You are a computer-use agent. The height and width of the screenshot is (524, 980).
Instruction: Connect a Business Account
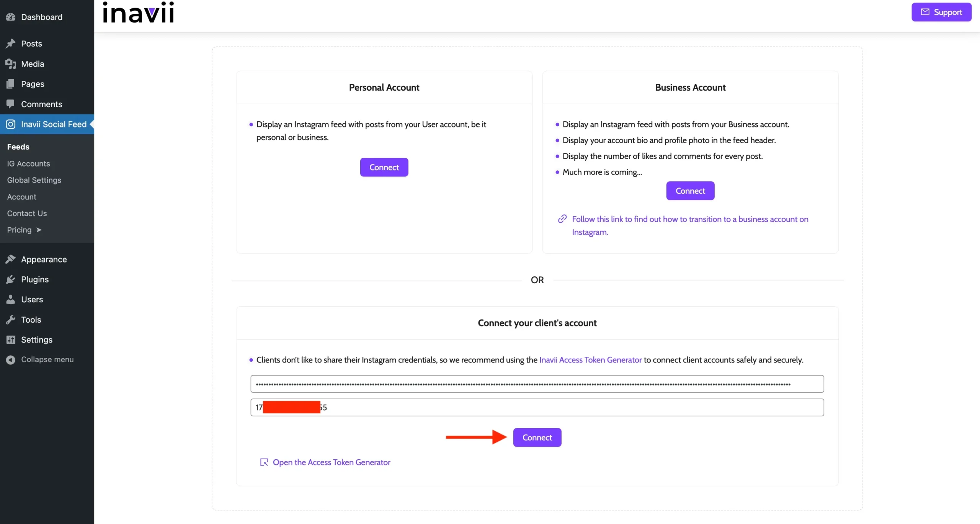690,191
